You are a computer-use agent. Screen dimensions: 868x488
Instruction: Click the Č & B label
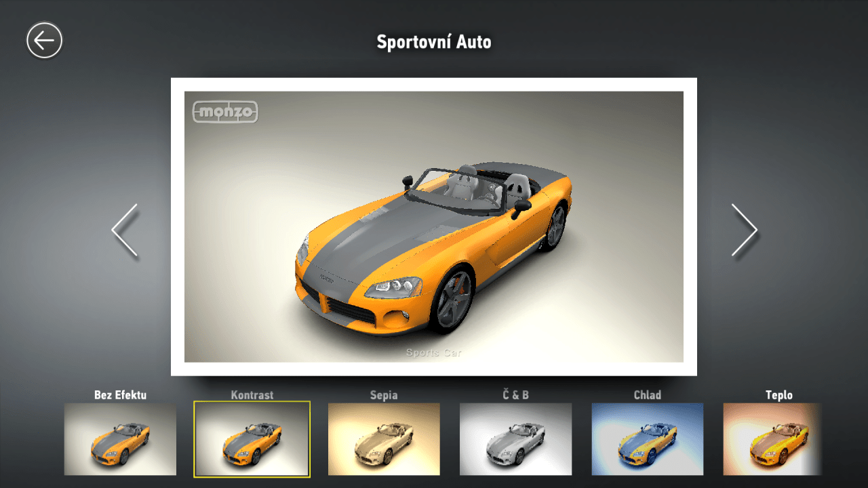click(515, 394)
